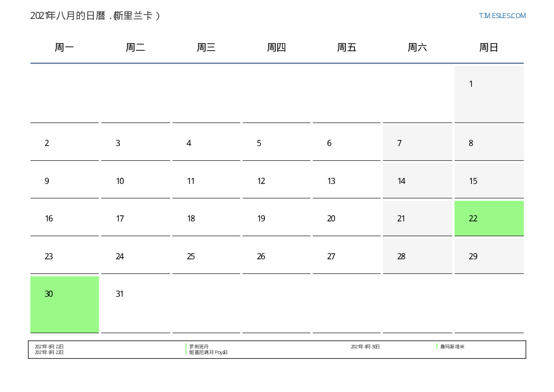Choose date 3 on Tuesday column

coord(136,143)
